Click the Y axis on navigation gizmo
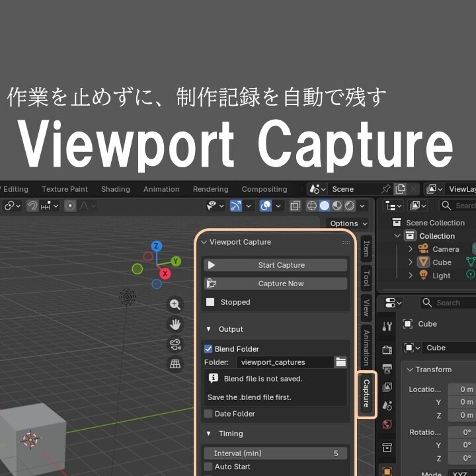476x476 pixels. 175,261
